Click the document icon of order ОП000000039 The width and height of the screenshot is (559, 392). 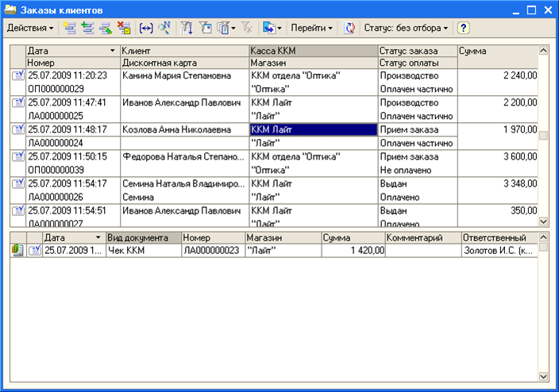17,157
